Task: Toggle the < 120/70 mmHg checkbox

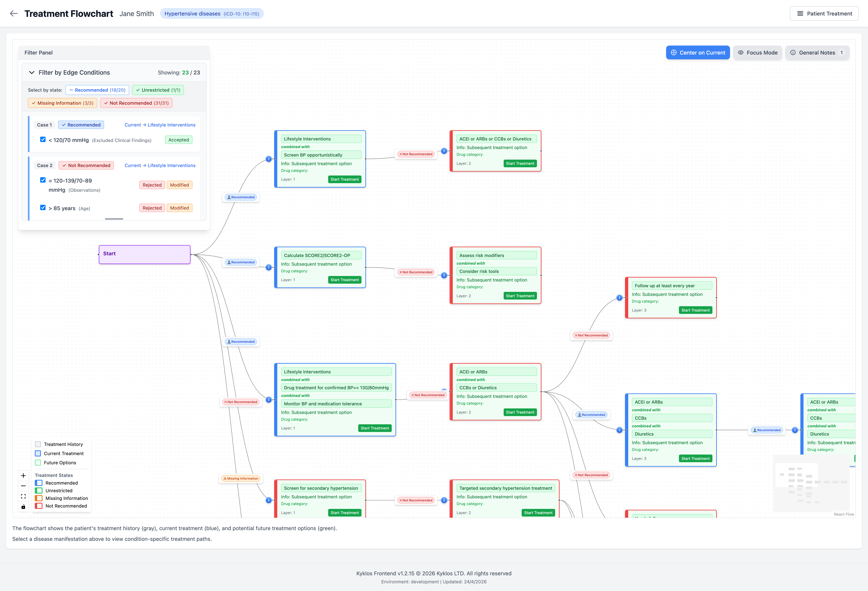Action: [43, 139]
